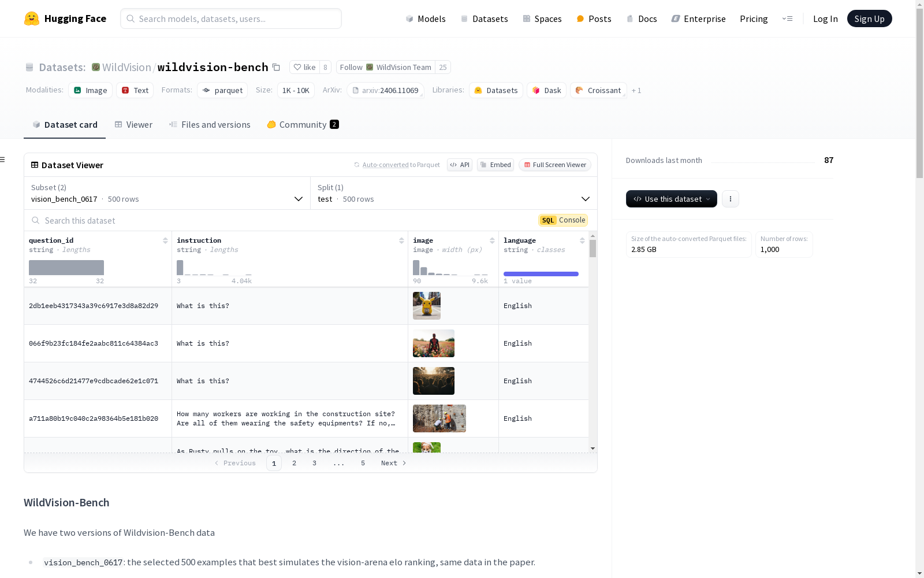
Task: Select the parquet format tag
Action: pos(222,90)
